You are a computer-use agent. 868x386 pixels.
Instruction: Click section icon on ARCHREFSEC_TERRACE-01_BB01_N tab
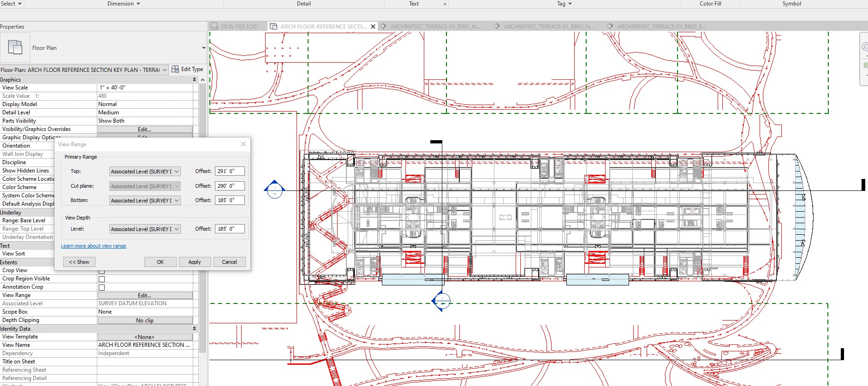click(383, 26)
